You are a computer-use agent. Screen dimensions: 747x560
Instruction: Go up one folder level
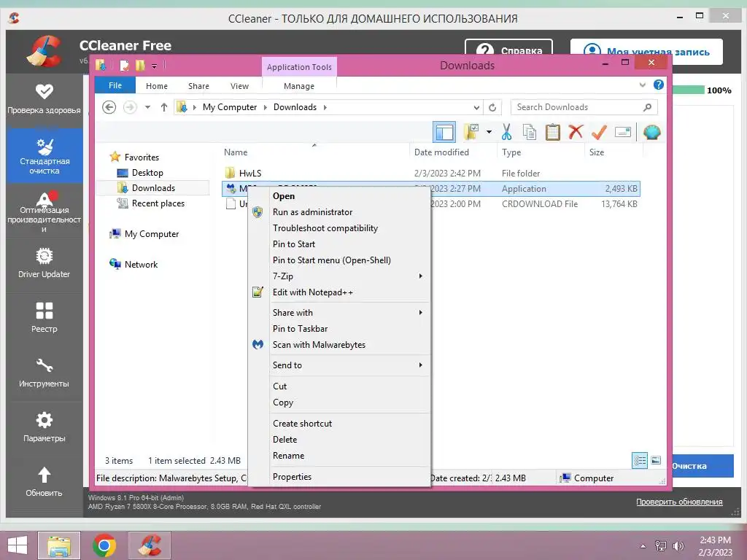[164, 107]
